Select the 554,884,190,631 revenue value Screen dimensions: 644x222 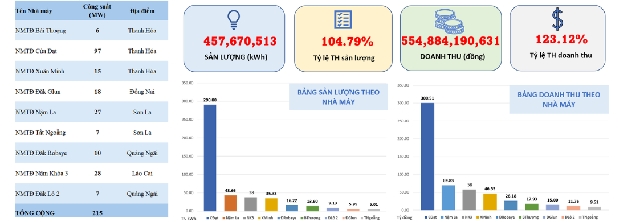click(451, 41)
